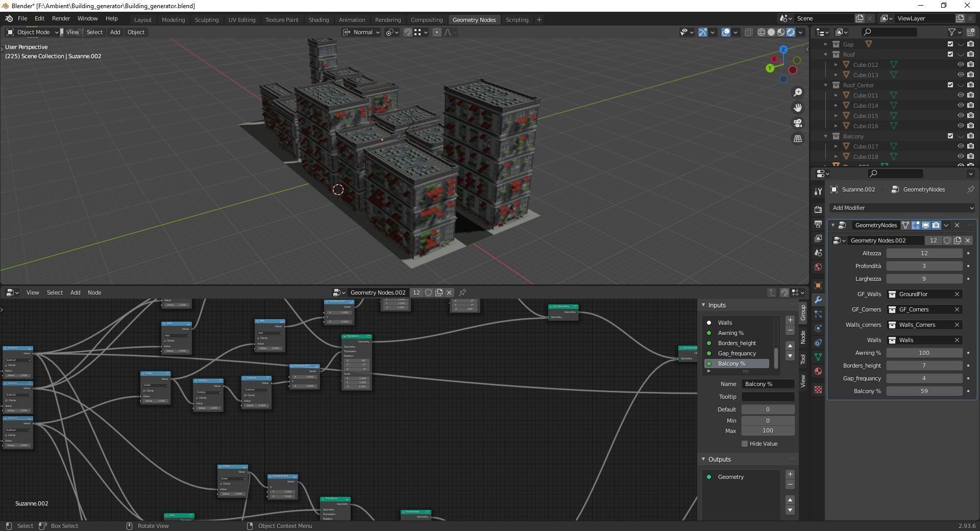This screenshot has height=531, width=980.
Task: Open the Object properties tab
Action: tap(818, 285)
